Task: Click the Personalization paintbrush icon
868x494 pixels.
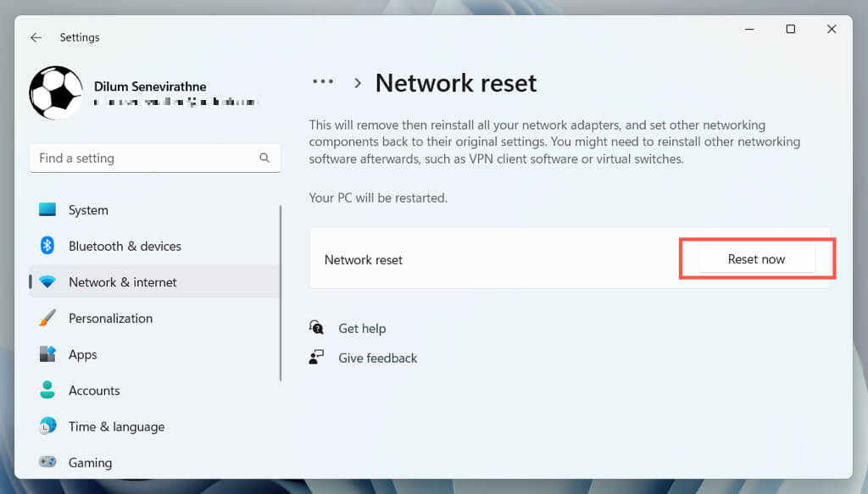Action: (47, 319)
